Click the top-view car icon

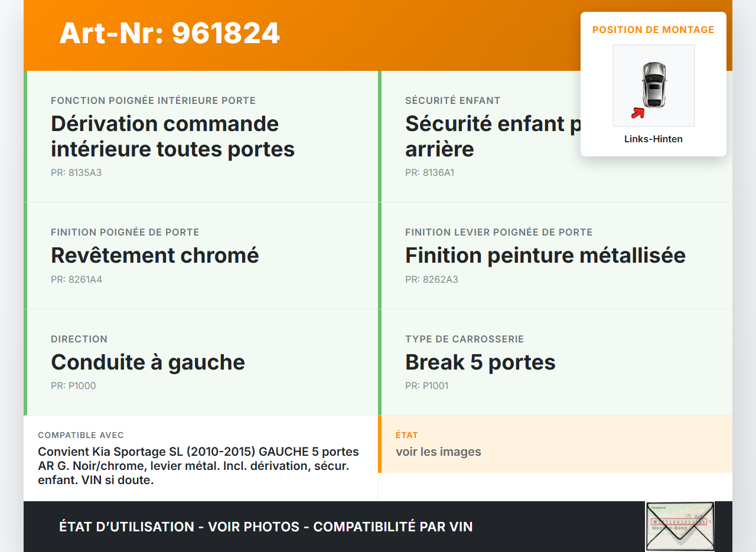pos(654,84)
